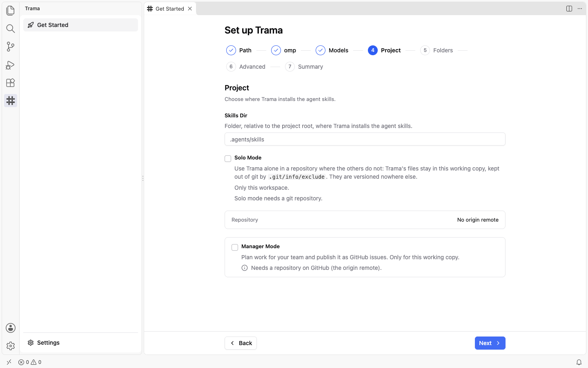Enable the Solo Mode checkbox
This screenshot has height=368, width=588.
pyautogui.click(x=228, y=159)
